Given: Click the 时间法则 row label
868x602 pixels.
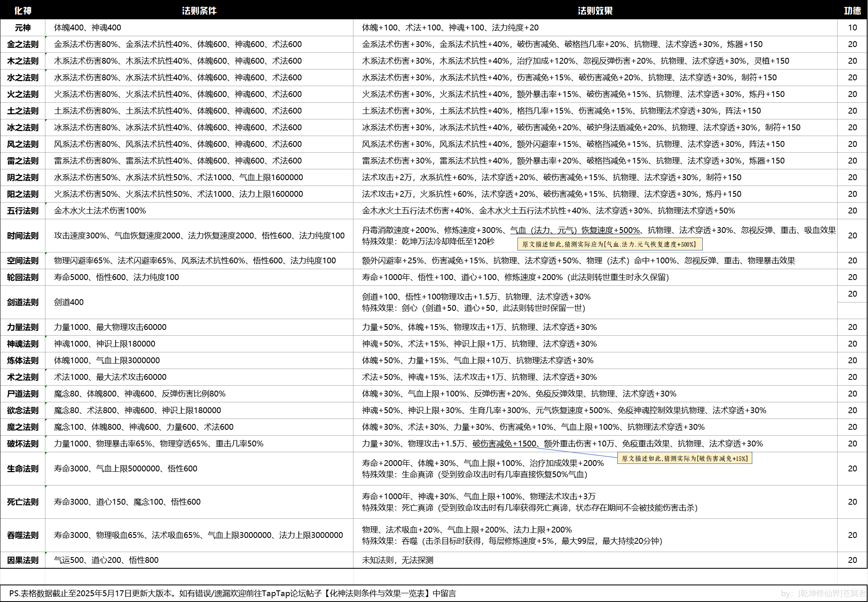Looking at the screenshot, I should point(22,235).
